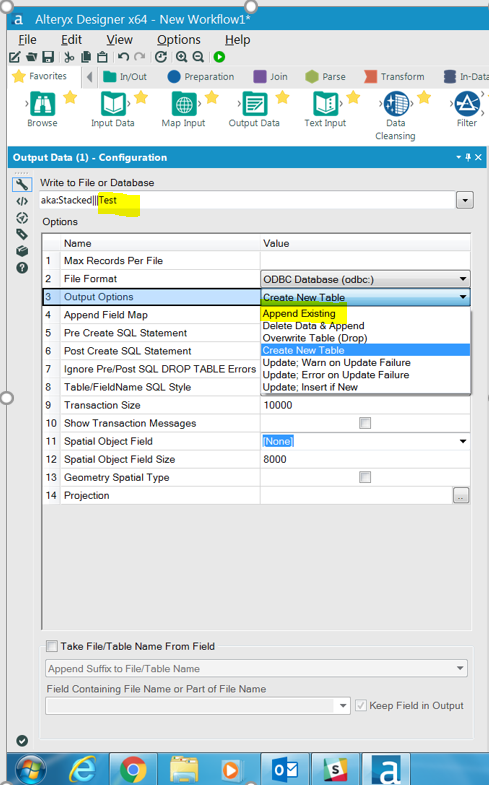Zoom out on the canvas

pos(198,57)
